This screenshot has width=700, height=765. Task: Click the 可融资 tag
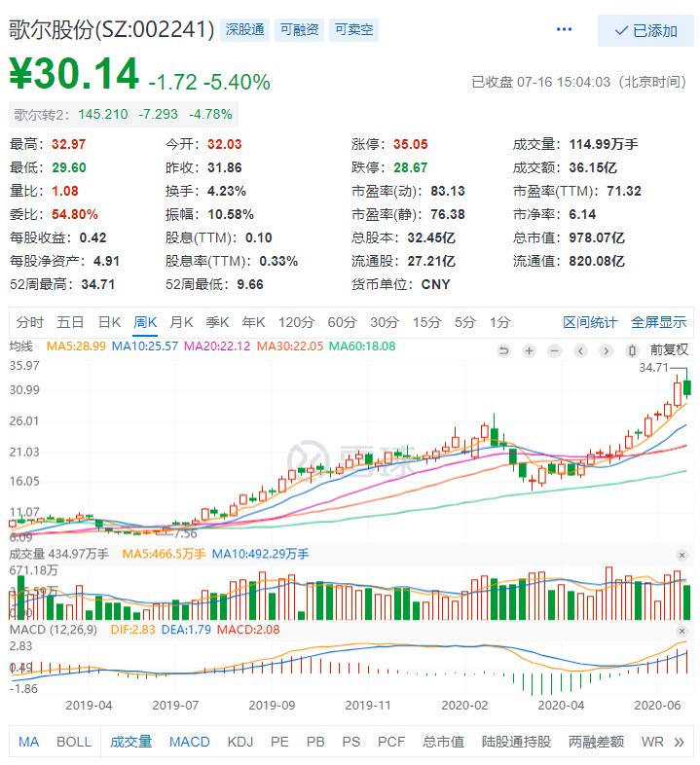(x=299, y=30)
